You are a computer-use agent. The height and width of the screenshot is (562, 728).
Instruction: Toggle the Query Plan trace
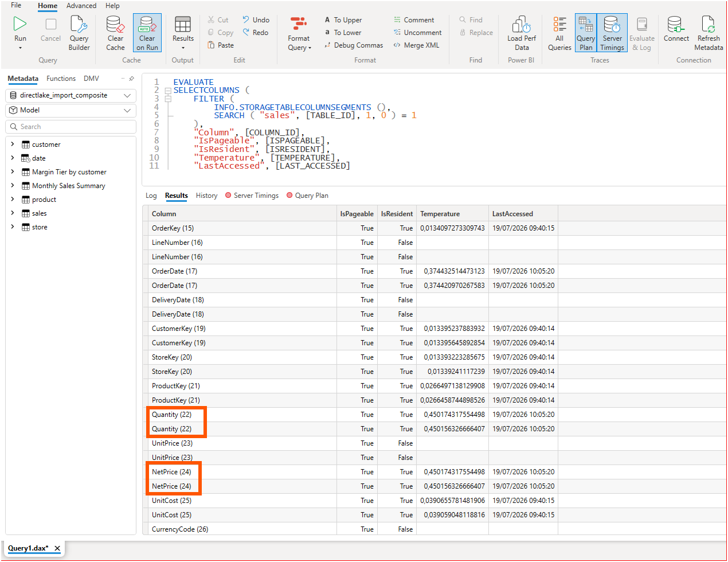[586, 33]
